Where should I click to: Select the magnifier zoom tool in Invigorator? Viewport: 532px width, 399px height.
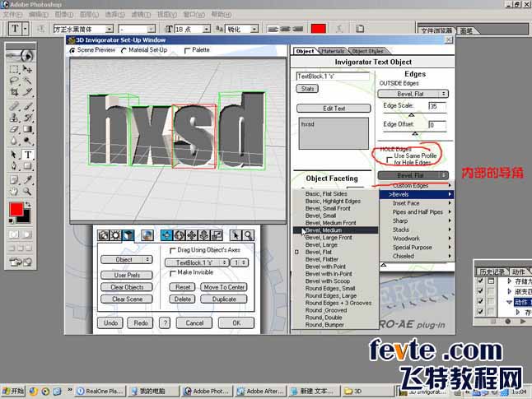pos(249,235)
